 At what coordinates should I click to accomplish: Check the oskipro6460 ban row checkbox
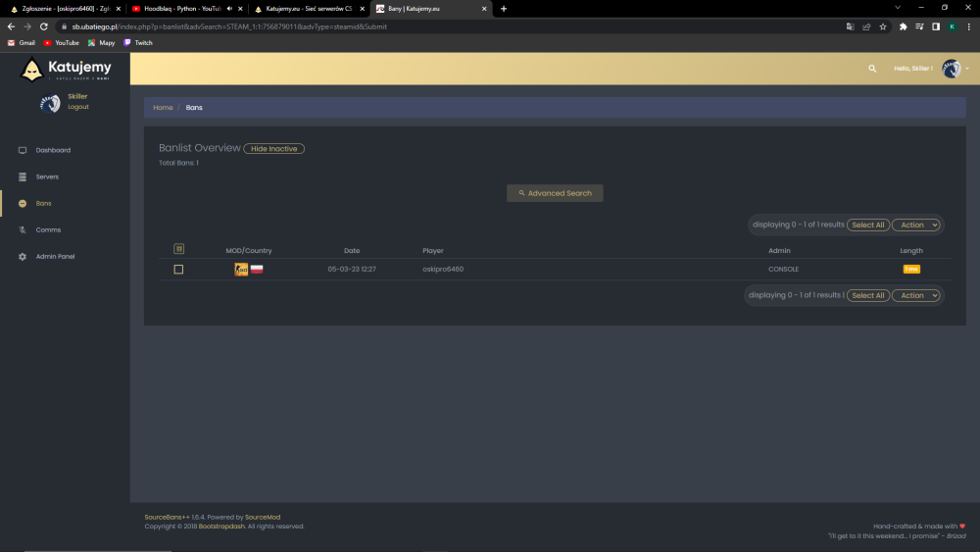tap(178, 270)
